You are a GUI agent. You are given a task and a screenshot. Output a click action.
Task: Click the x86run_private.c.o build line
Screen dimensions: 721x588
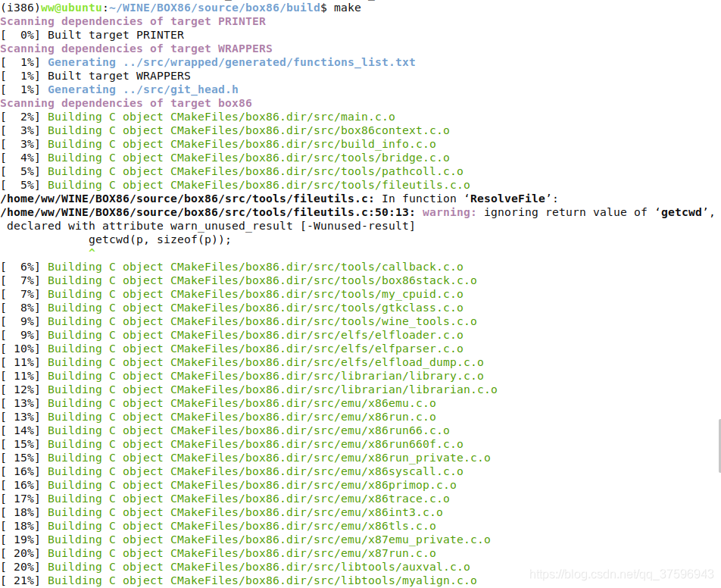pos(245,458)
